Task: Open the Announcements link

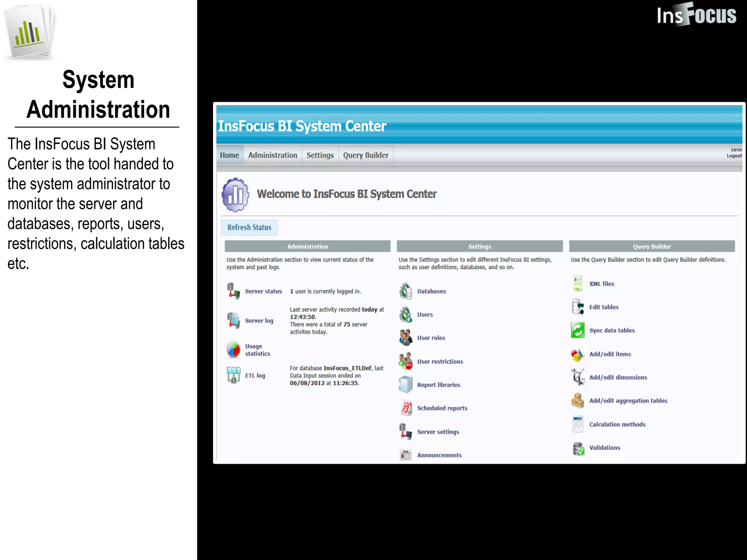Action: [439, 455]
